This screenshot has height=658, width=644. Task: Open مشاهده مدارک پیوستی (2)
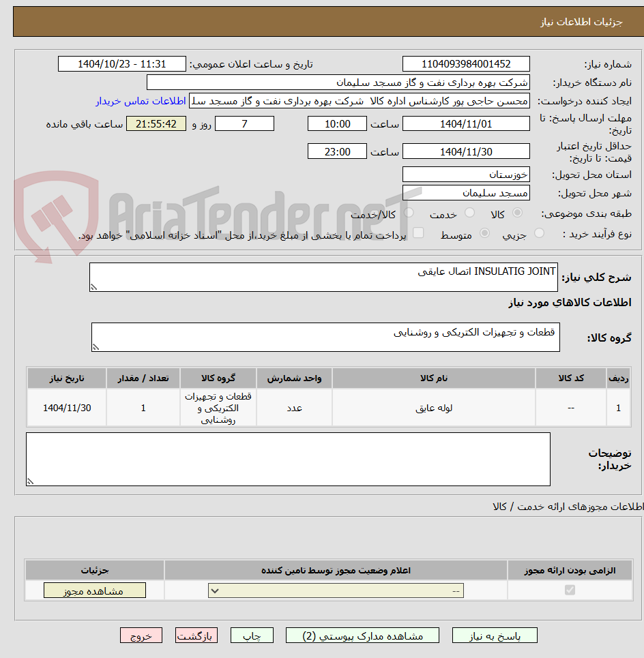(x=363, y=635)
